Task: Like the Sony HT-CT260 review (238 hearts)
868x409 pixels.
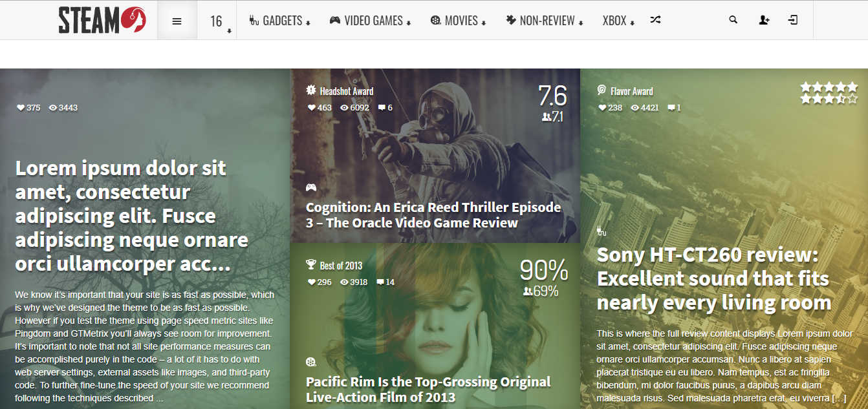Action: click(x=602, y=108)
